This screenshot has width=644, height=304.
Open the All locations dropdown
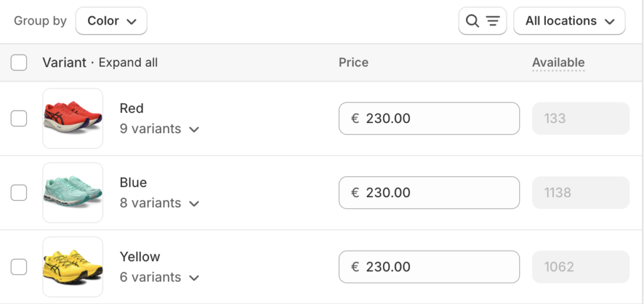point(569,21)
